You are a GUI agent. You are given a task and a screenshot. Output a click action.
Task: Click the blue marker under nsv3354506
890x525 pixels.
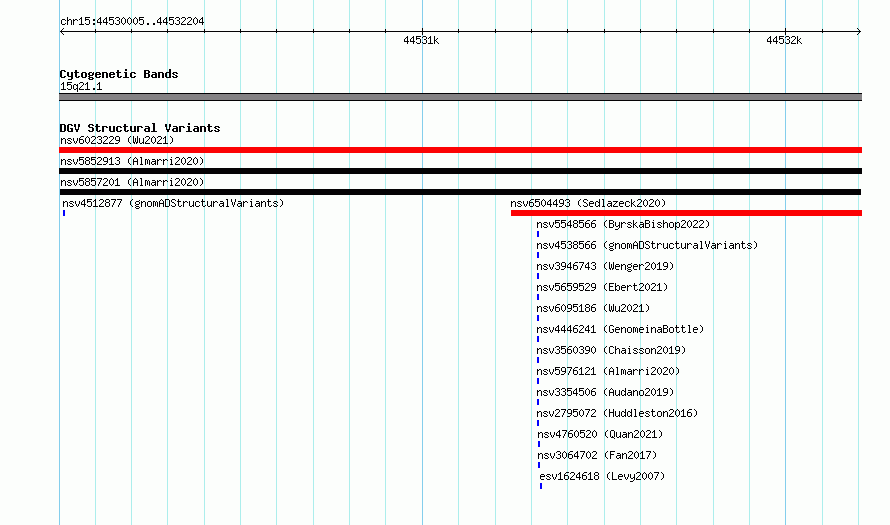click(x=538, y=402)
